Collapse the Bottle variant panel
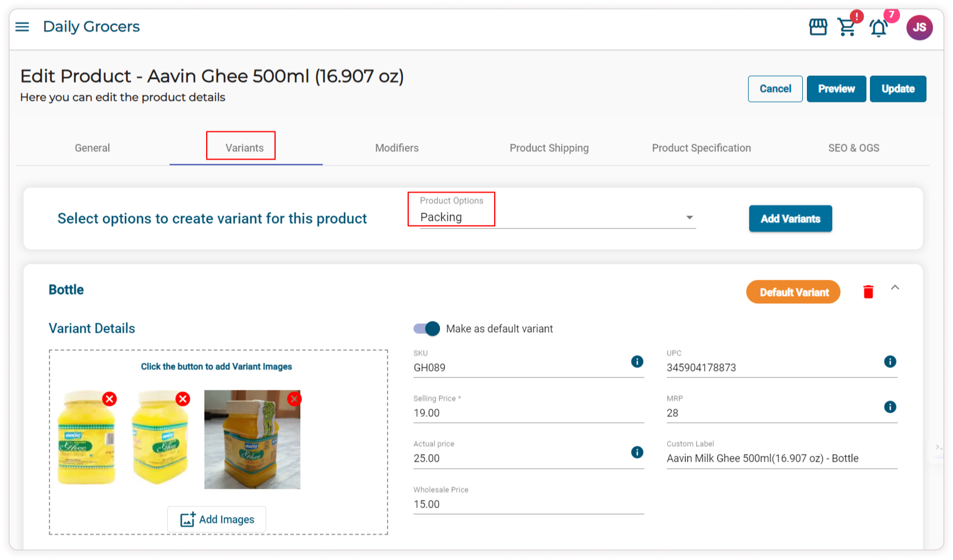Image resolution: width=953 pixels, height=560 pixels. click(x=895, y=287)
